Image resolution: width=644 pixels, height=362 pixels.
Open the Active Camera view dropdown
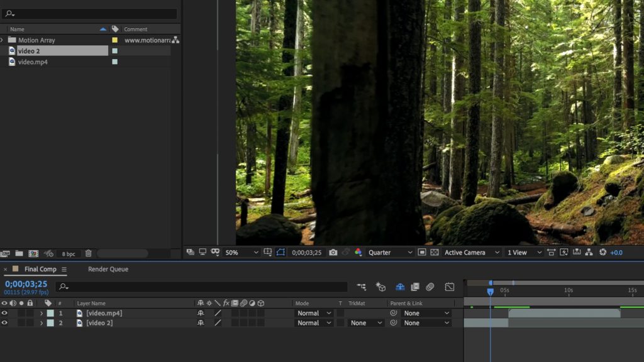pyautogui.click(x=472, y=253)
